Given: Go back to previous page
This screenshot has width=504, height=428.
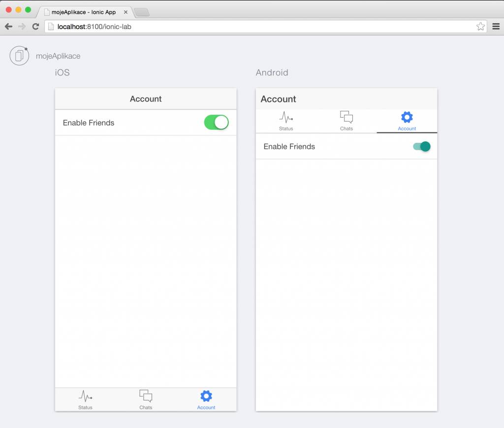Looking at the screenshot, I should pos(8,27).
